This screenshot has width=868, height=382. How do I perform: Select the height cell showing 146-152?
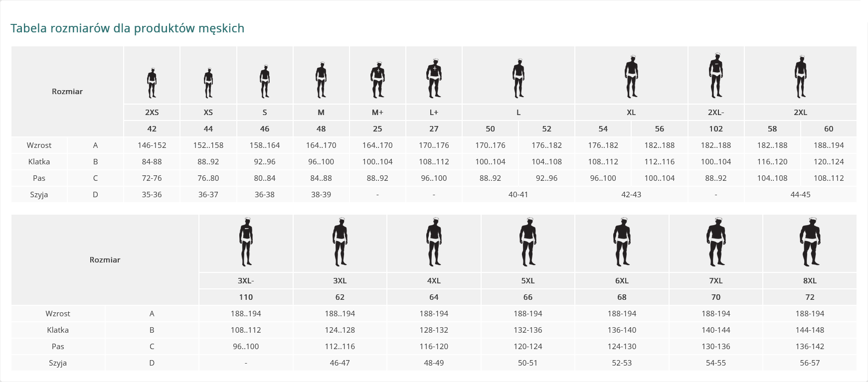point(152,145)
